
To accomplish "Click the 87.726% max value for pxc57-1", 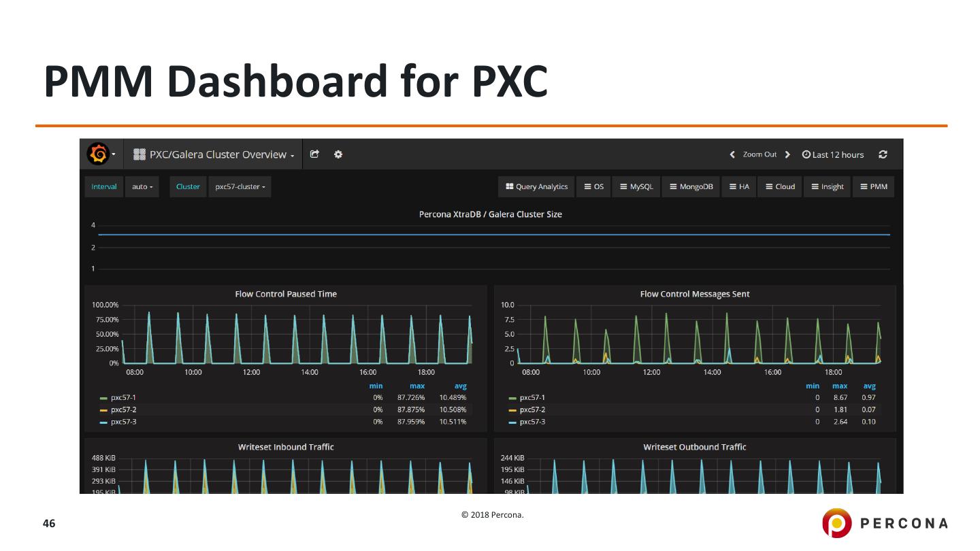I will coord(411,397).
